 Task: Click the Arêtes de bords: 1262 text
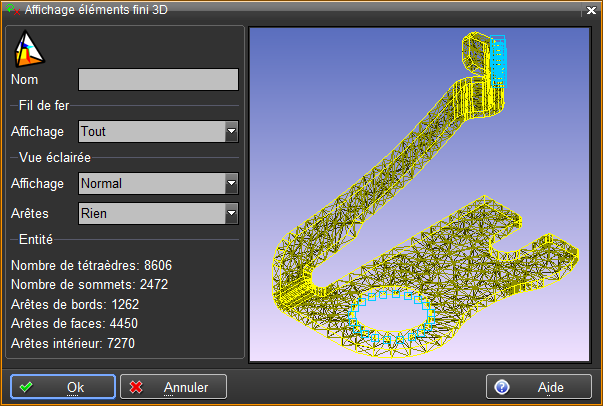[x=75, y=304]
